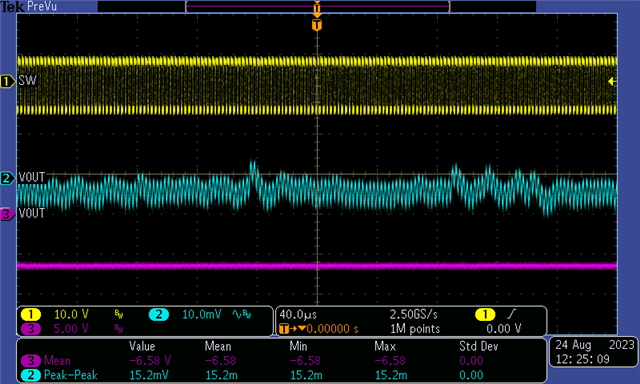The width and height of the screenshot is (640, 384).
Task: Click the Tek PreVu acquisition status
Action: pyautogui.click(x=29, y=7)
